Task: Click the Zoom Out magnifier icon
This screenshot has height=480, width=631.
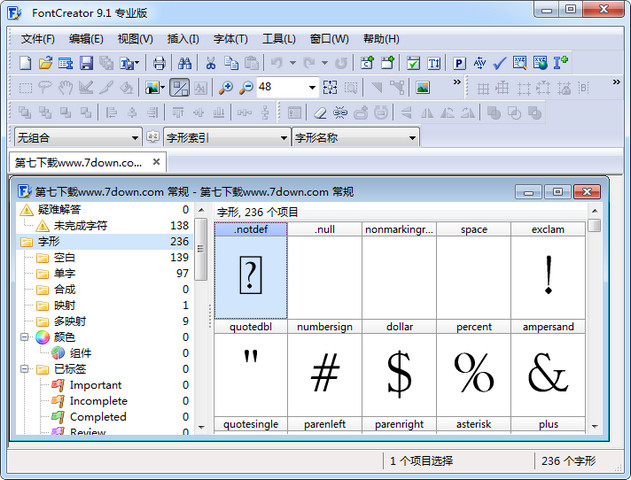Action: [x=245, y=87]
